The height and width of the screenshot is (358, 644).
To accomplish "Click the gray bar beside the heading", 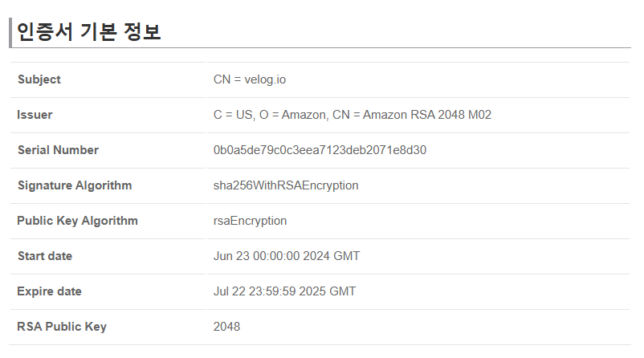I will [10, 32].
